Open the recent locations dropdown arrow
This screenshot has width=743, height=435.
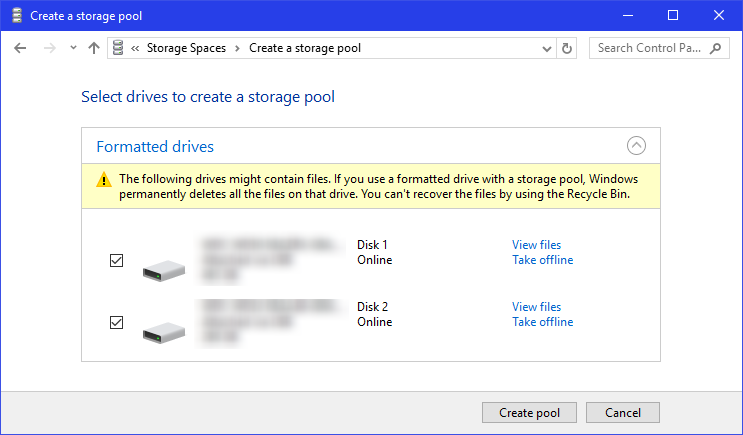[x=73, y=48]
